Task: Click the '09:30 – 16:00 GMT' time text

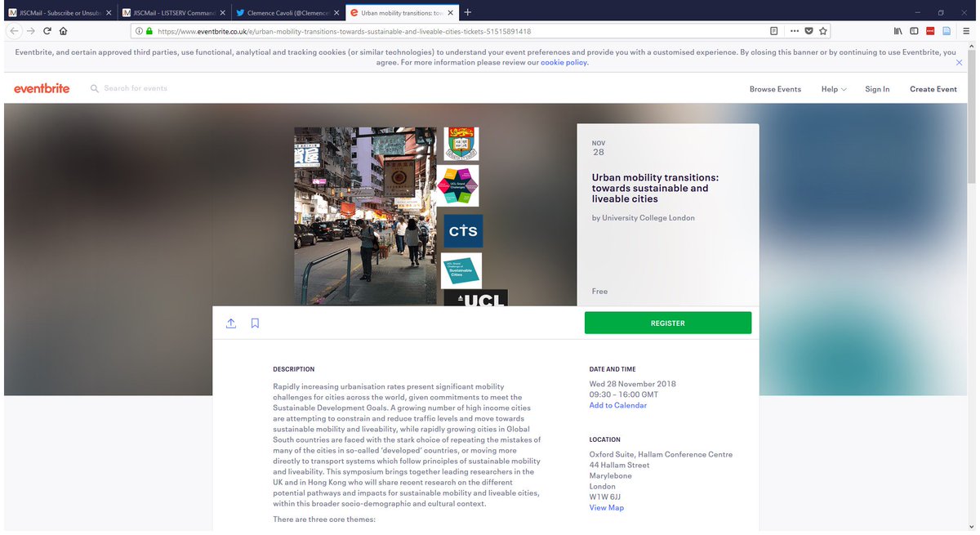Action: pos(624,395)
